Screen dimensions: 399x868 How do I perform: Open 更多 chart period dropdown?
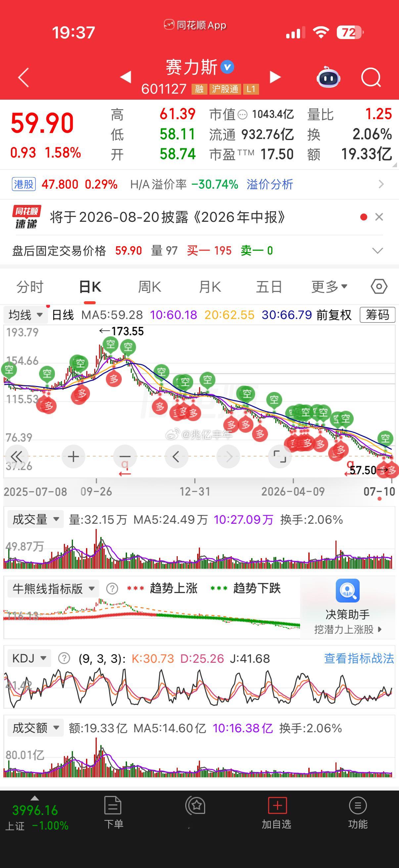pyautogui.click(x=329, y=287)
